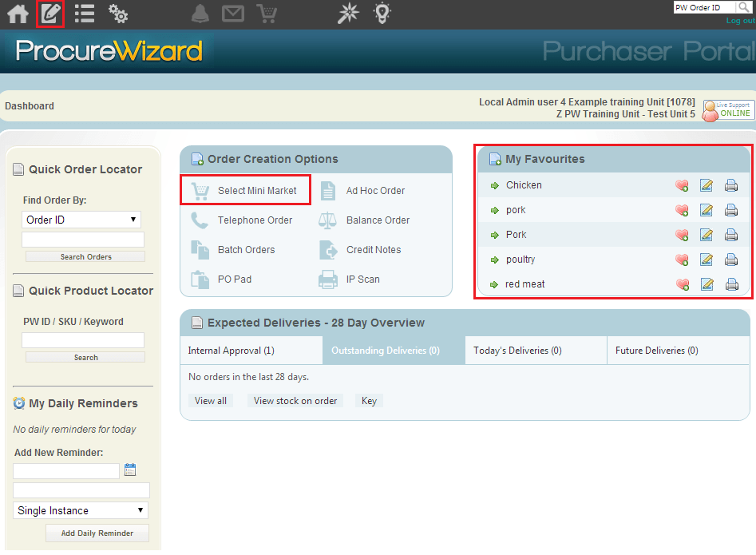This screenshot has height=555, width=756.
Task: Open the PO Pad tool
Action: [236, 279]
